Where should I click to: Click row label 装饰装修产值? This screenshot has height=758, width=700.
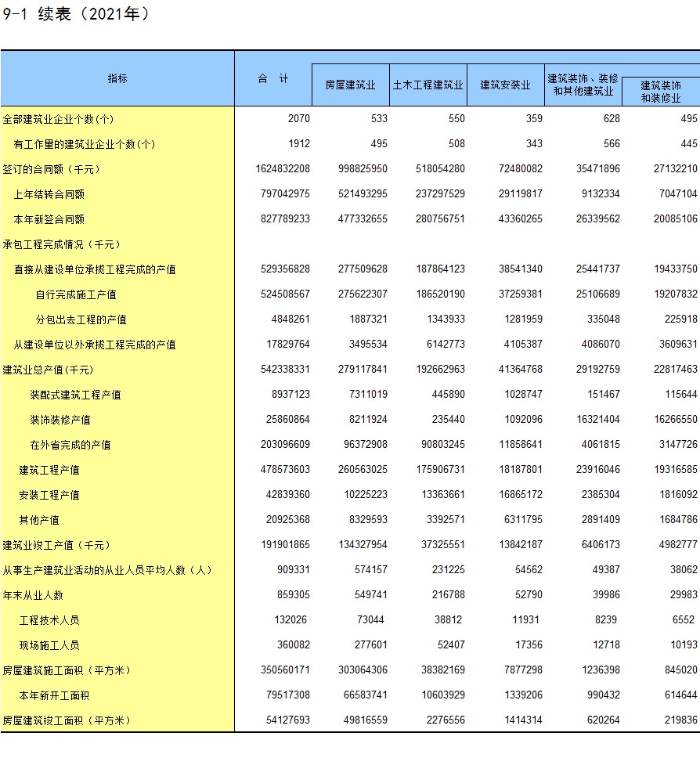(x=60, y=420)
